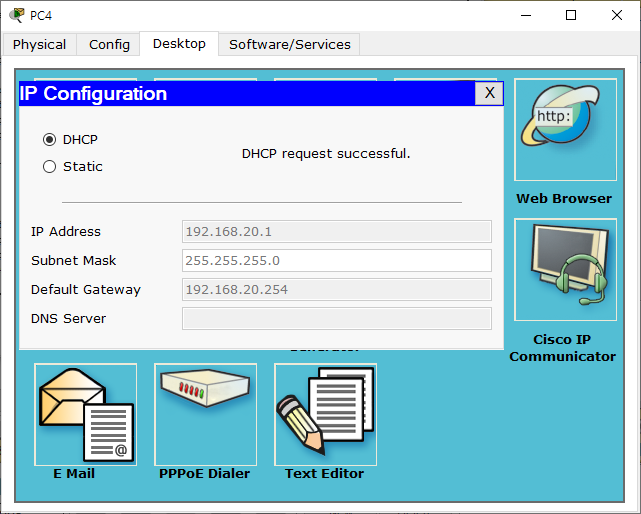Open the Config tab
The height and width of the screenshot is (514, 641).
109,44
